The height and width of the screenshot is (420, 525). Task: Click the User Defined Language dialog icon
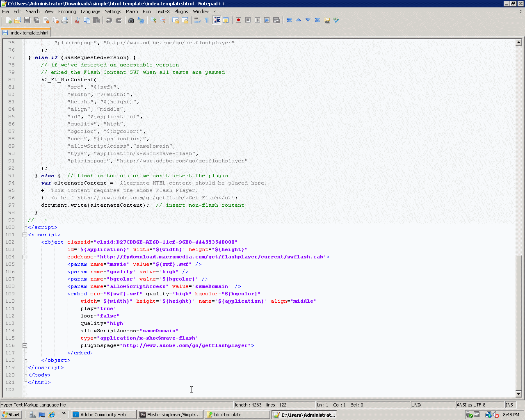[x=226, y=20]
